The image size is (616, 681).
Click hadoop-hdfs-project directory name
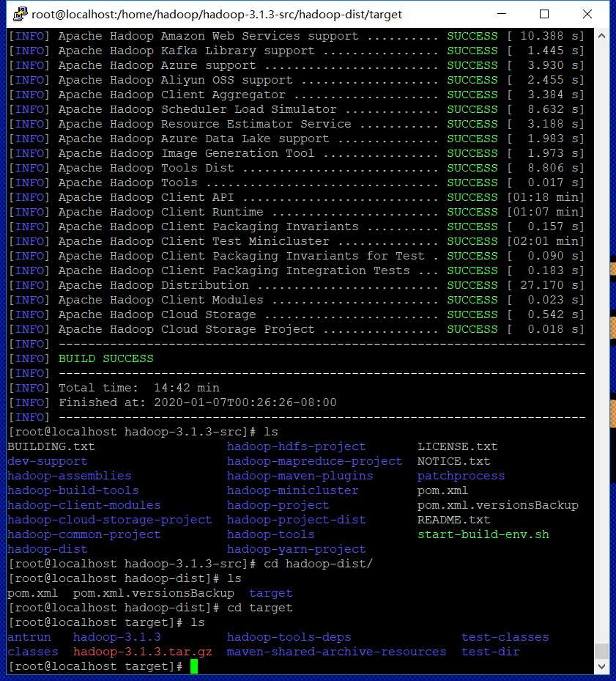(x=297, y=446)
